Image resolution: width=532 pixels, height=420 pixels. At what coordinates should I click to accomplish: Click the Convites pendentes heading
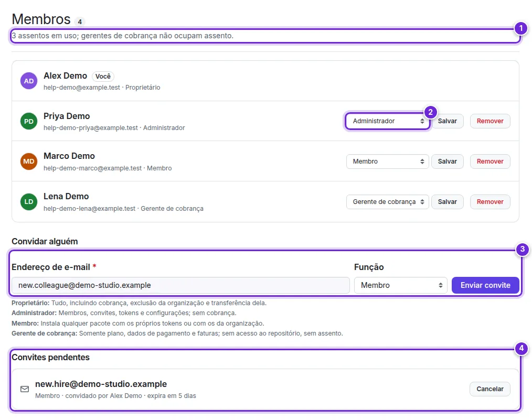pyautogui.click(x=50, y=357)
